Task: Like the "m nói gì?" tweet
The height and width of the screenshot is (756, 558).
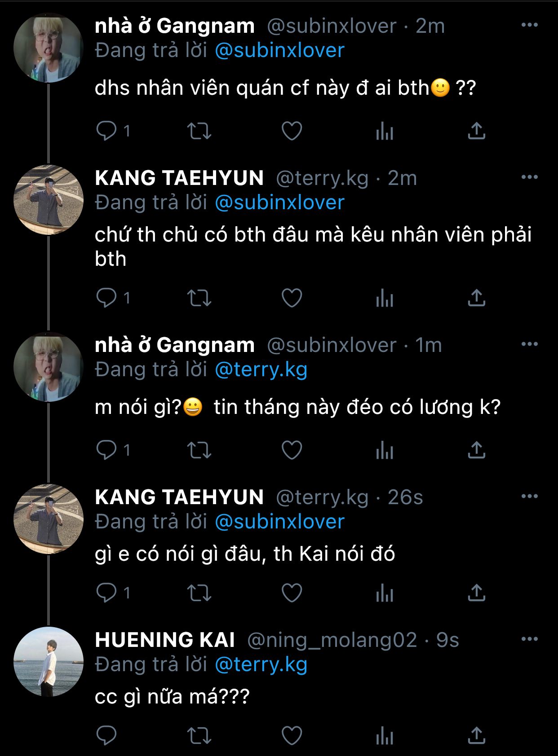Action: click(292, 450)
